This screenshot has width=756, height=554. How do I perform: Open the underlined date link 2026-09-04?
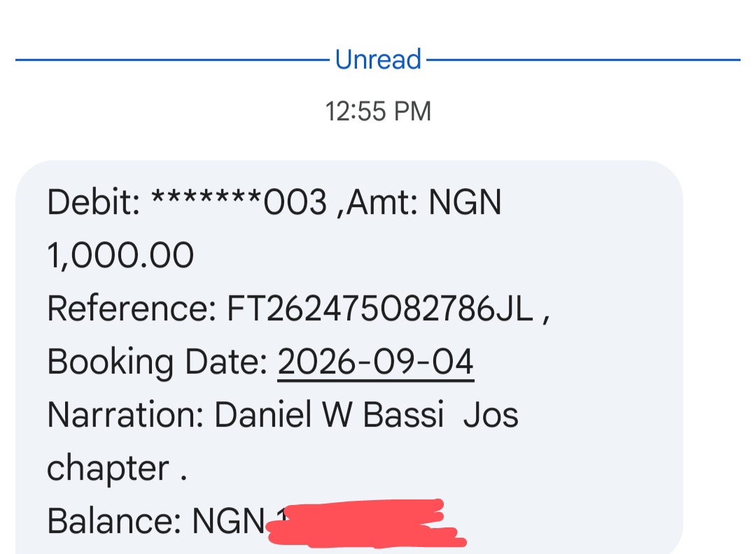376,362
